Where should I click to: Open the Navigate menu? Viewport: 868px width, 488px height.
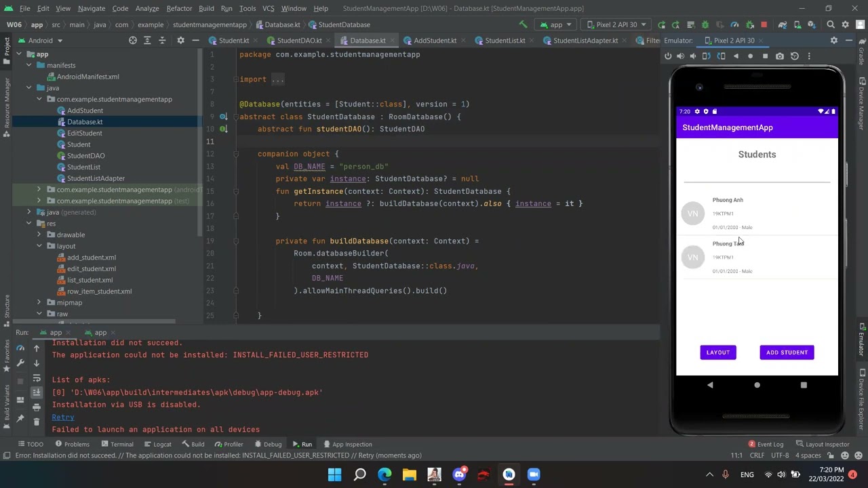pyautogui.click(x=91, y=8)
